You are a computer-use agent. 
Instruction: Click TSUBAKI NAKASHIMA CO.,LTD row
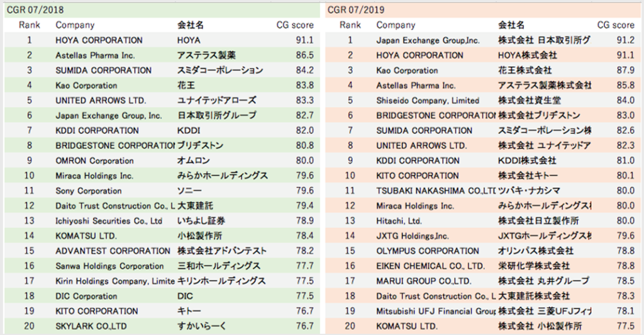point(482,191)
